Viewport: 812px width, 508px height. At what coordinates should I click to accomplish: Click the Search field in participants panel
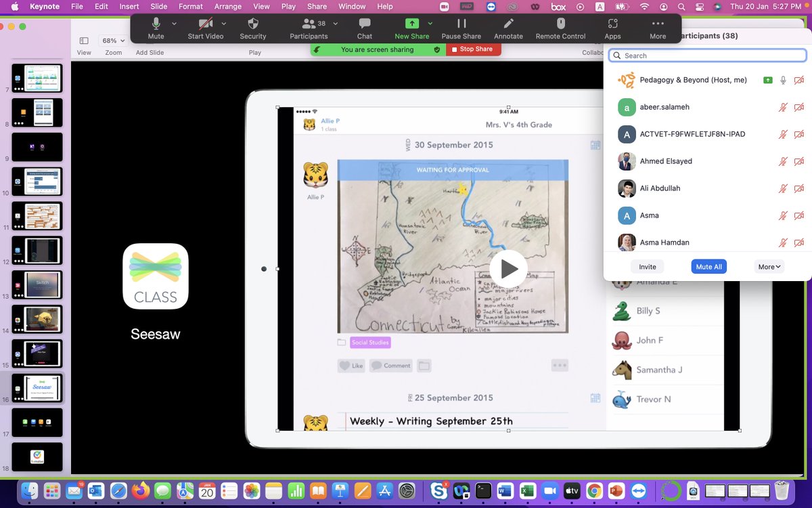click(708, 56)
